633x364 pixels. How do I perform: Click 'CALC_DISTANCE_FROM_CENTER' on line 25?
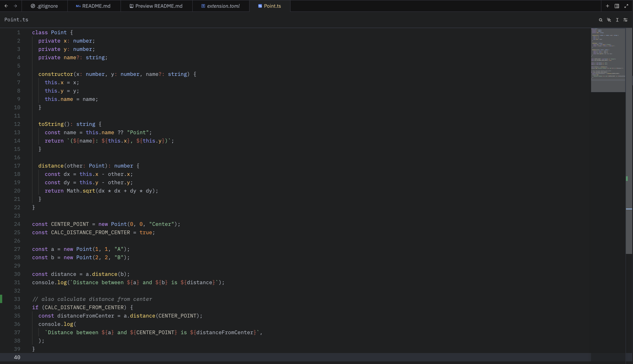[90, 232]
